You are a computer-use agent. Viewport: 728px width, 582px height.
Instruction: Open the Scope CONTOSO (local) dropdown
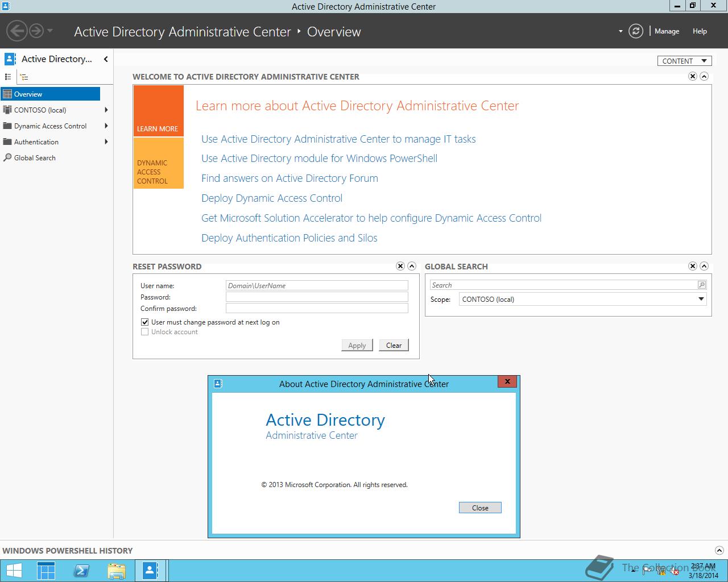click(583, 299)
